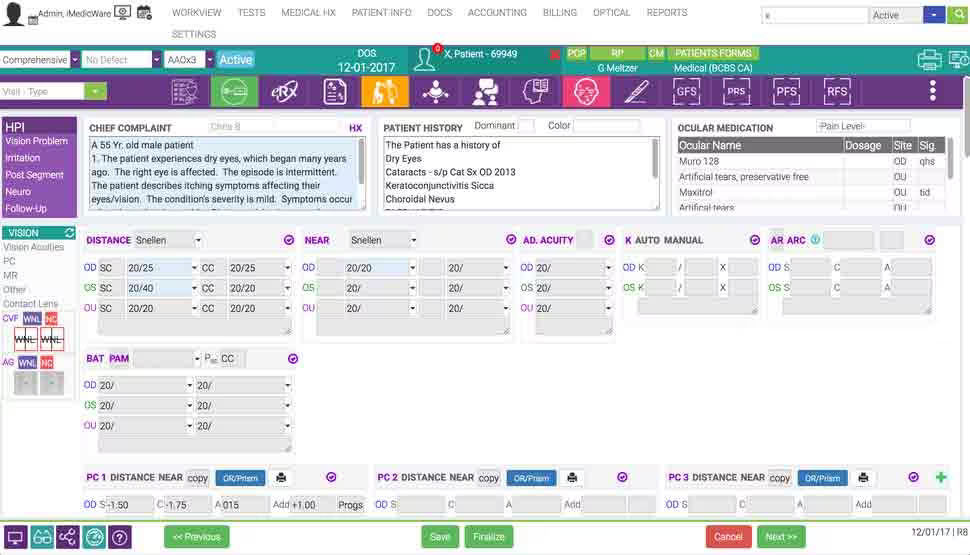
Task: Open the three-dot more options menu
Action: [x=933, y=91]
